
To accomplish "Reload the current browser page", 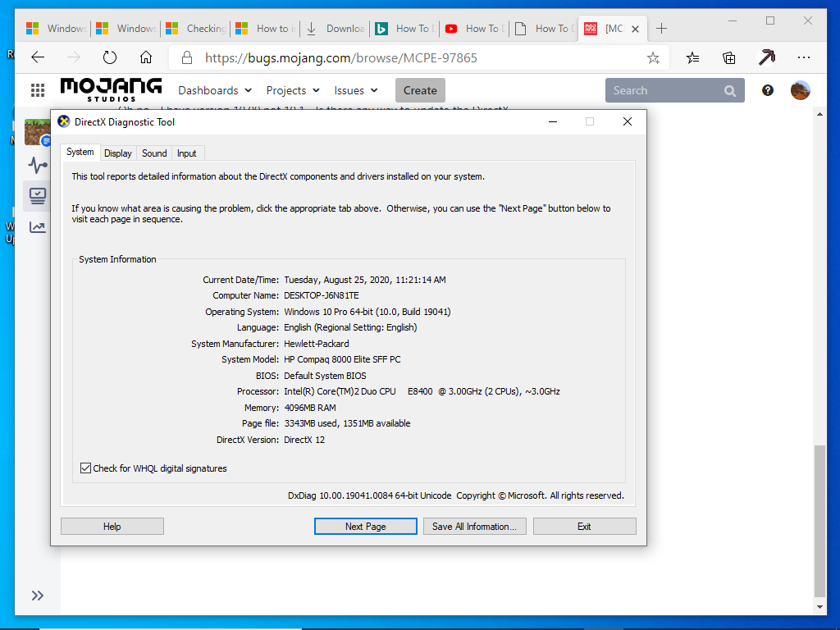I will point(110,57).
